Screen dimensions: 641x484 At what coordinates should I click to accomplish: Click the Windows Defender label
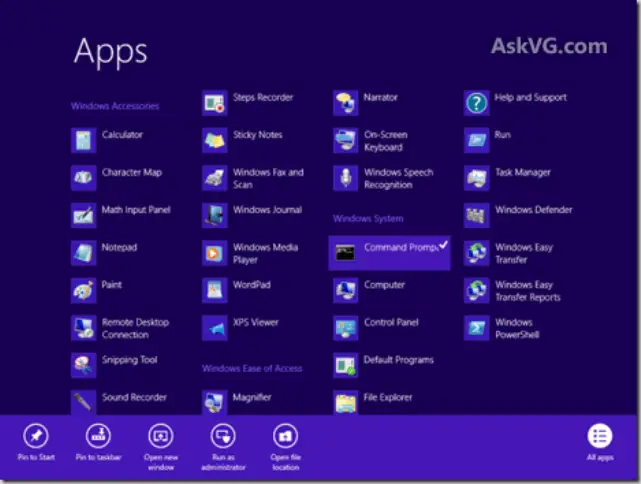pyautogui.click(x=533, y=210)
